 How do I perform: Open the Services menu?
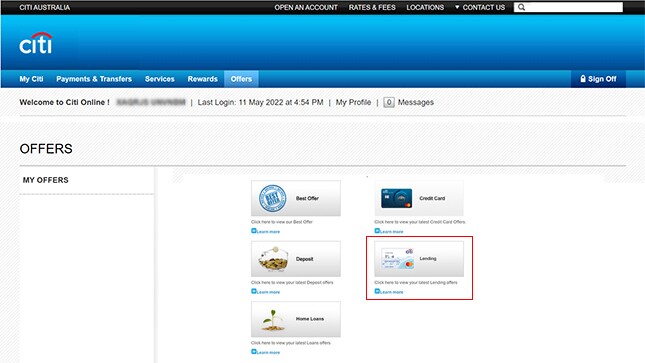160,79
